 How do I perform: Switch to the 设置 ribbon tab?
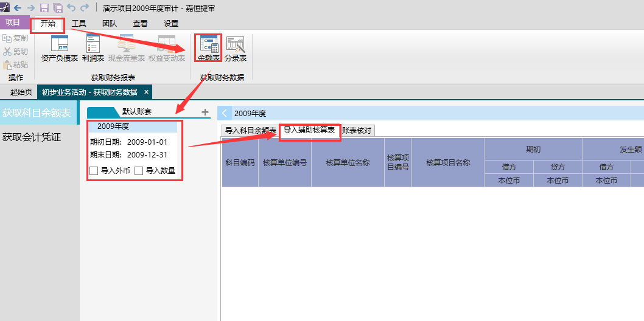click(171, 24)
